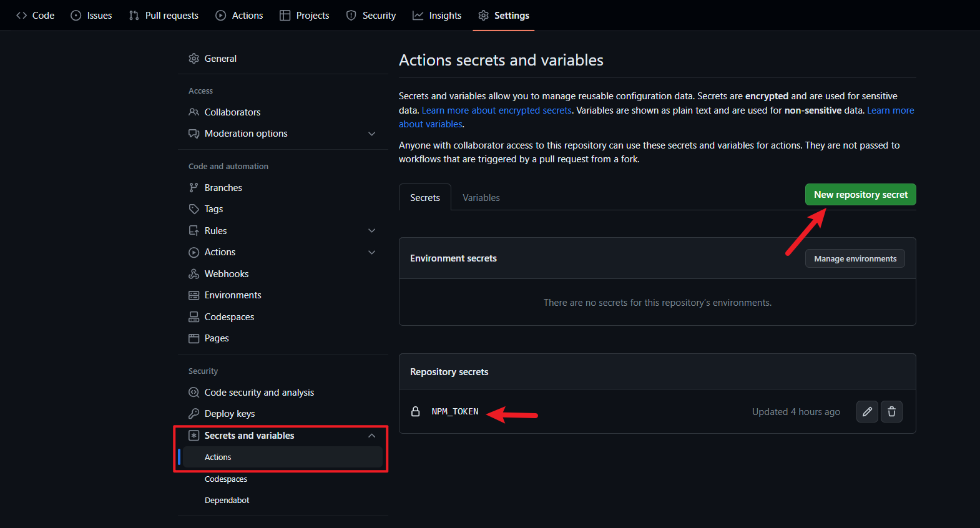
Task: Collapse the Secrets and variables section
Action: (x=372, y=436)
